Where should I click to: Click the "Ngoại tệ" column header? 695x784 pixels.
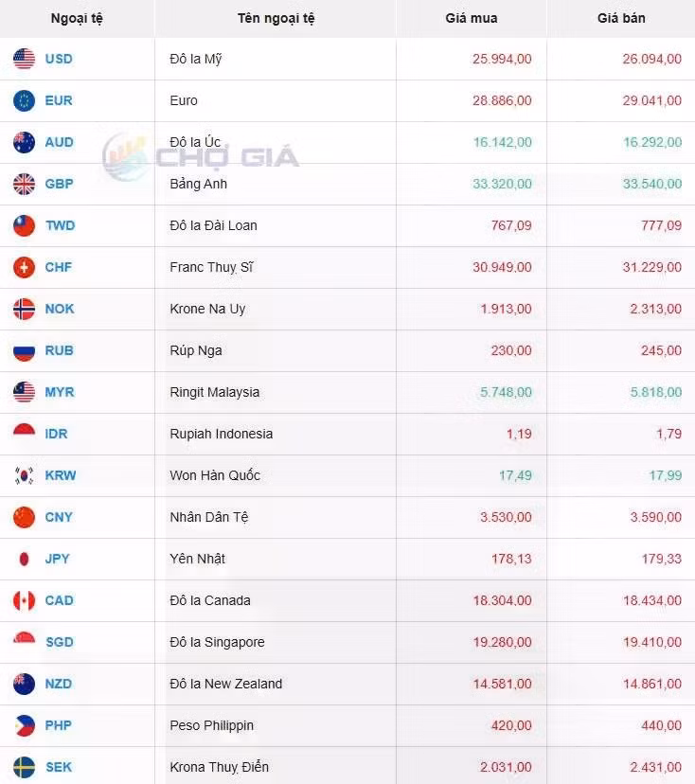point(77,18)
